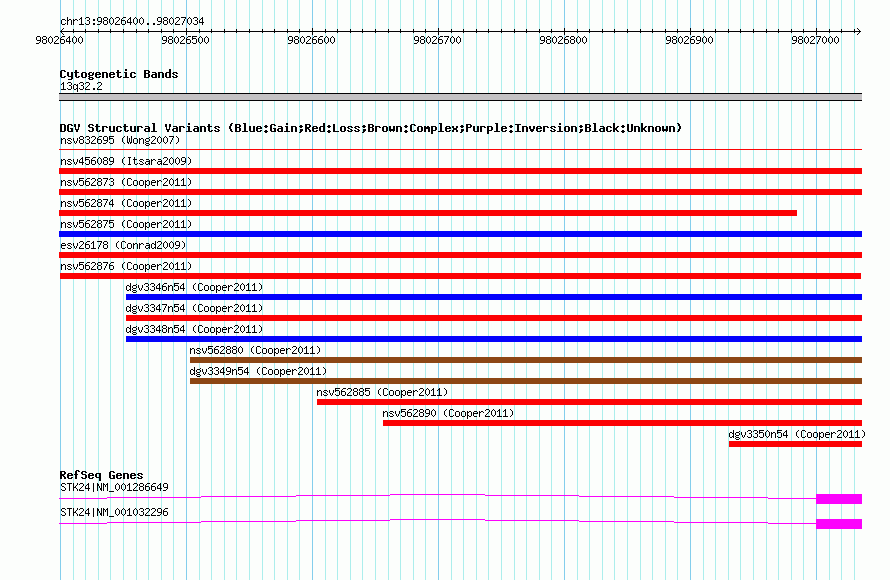
Task: Select gene label STK24|NM_001032296
Action: click(x=114, y=512)
